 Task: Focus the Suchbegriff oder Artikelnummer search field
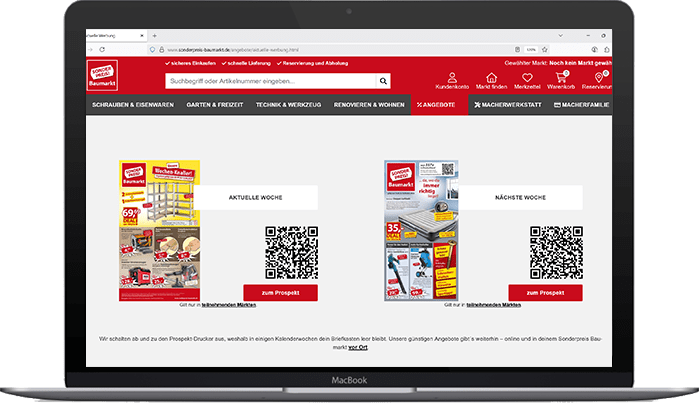pyautogui.click(x=271, y=81)
